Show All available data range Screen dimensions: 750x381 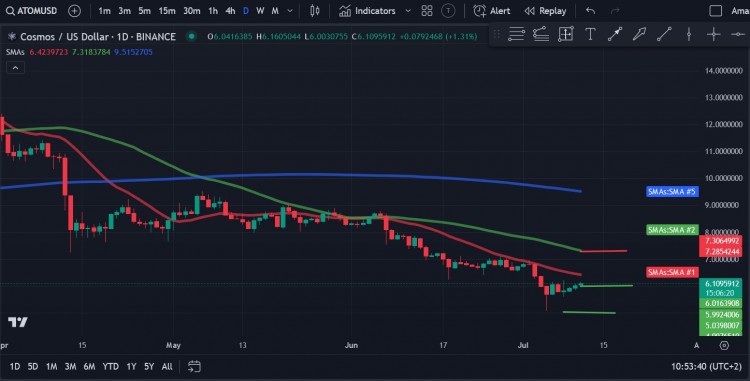click(167, 367)
